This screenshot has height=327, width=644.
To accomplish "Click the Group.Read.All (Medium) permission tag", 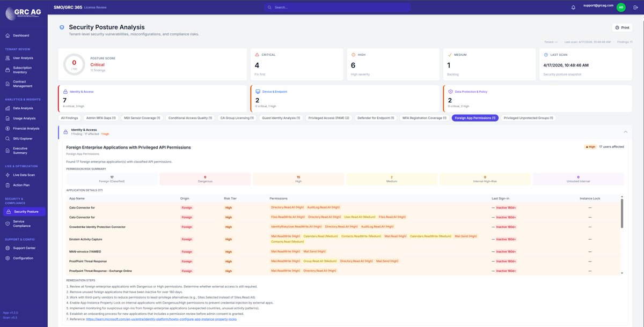I will [x=319, y=261].
